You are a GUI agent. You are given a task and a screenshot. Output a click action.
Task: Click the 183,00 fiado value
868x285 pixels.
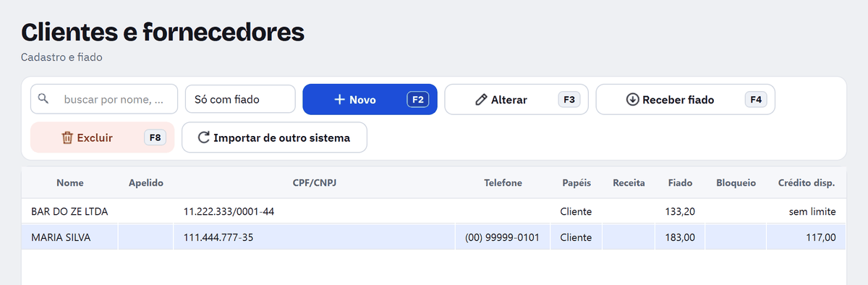click(x=680, y=237)
